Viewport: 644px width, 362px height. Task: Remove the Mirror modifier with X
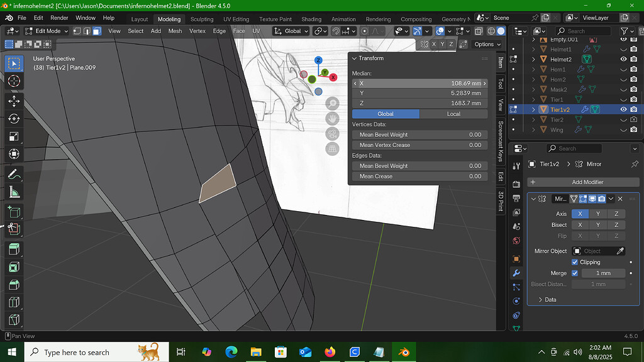point(620,199)
